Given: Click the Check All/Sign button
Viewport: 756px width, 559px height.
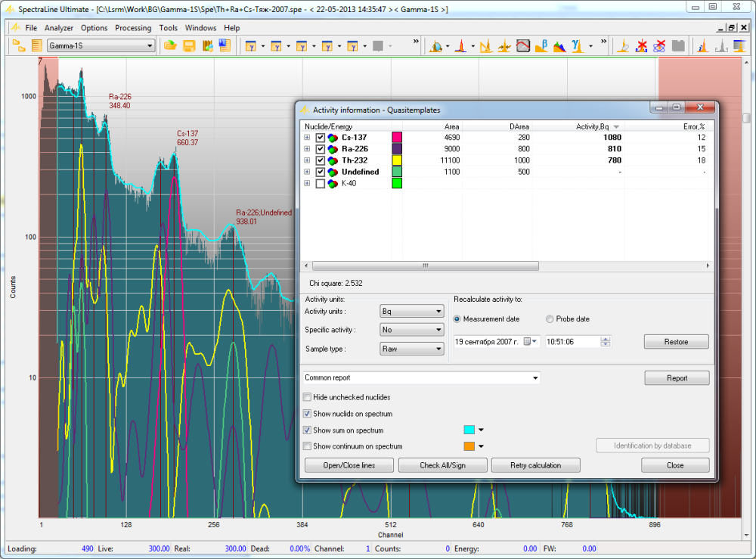Looking at the screenshot, I should click(x=442, y=465).
